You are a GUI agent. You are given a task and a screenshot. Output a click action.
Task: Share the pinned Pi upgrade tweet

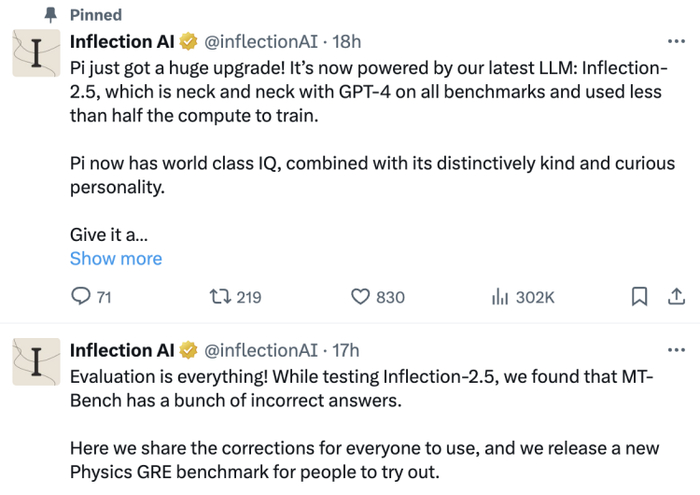tap(676, 297)
